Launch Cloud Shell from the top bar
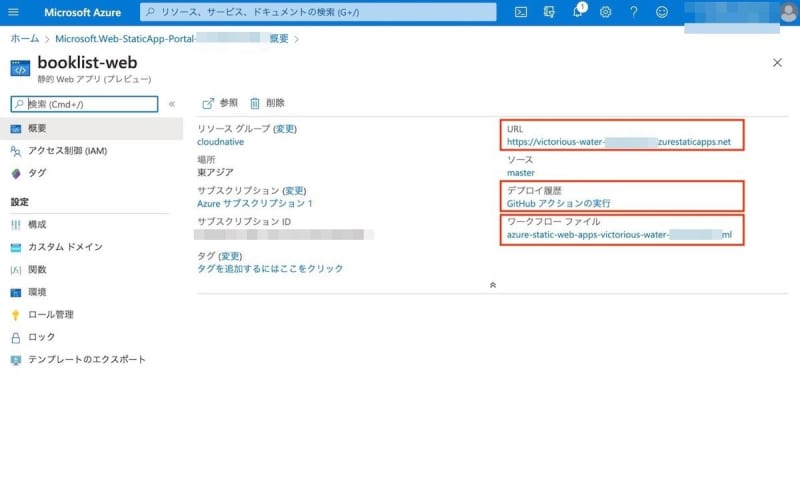The height and width of the screenshot is (491, 800). pyautogui.click(x=521, y=12)
